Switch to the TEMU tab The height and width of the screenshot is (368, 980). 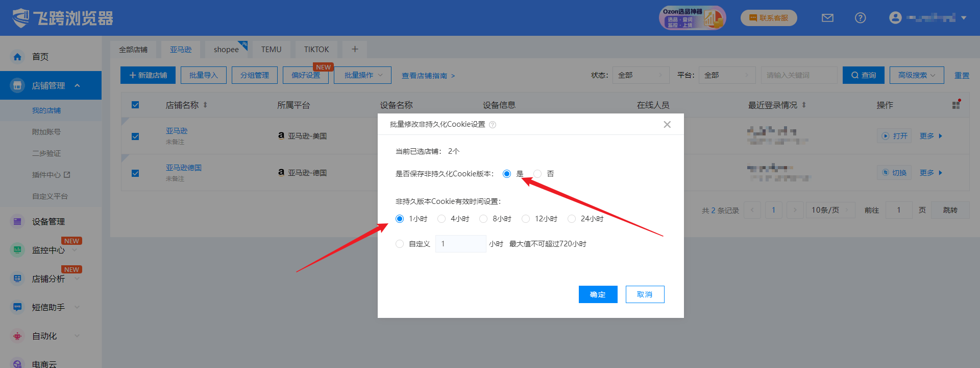271,50
